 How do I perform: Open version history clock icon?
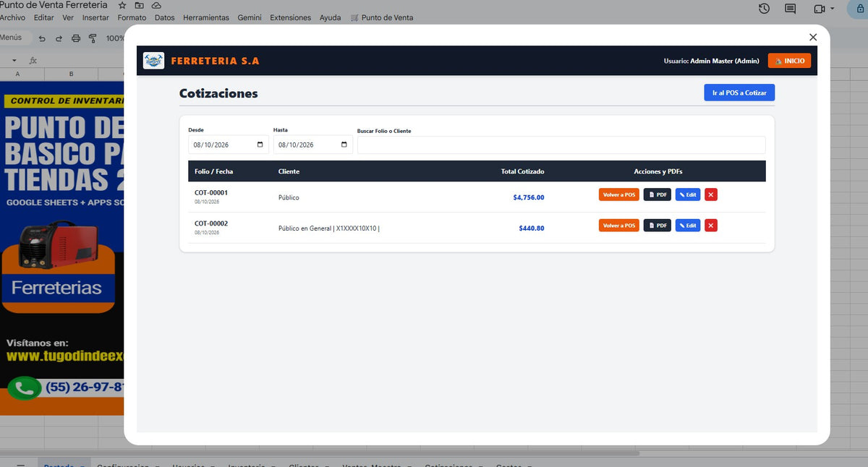point(765,9)
